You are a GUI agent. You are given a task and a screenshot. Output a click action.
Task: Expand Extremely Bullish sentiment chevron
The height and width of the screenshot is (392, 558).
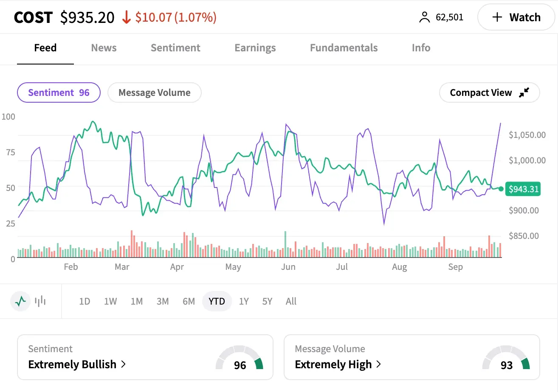click(124, 364)
